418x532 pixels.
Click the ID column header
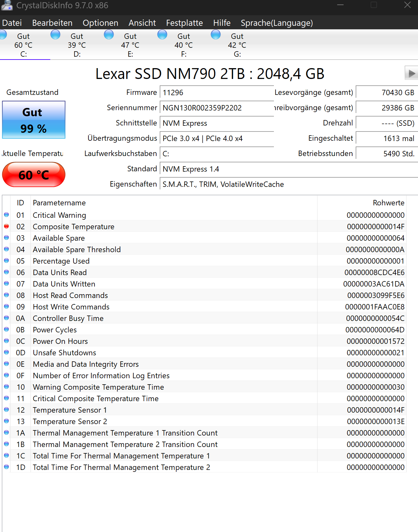(20, 203)
